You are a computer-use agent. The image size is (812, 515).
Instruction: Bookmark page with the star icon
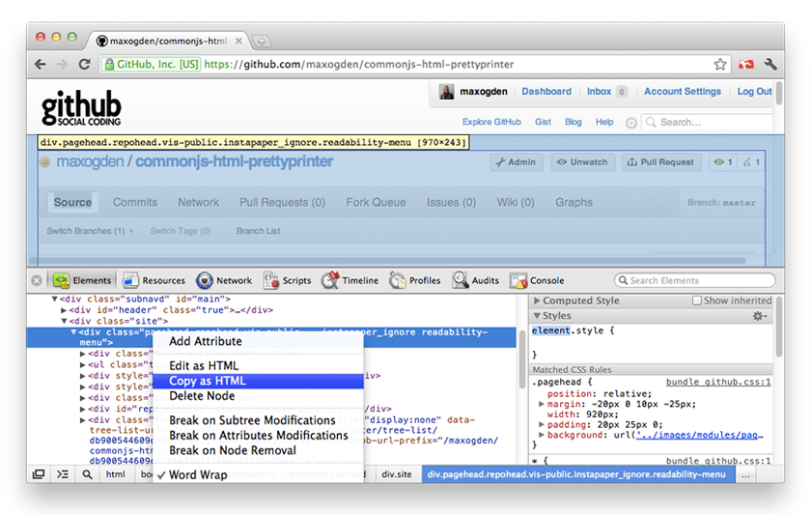click(x=720, y=64)
